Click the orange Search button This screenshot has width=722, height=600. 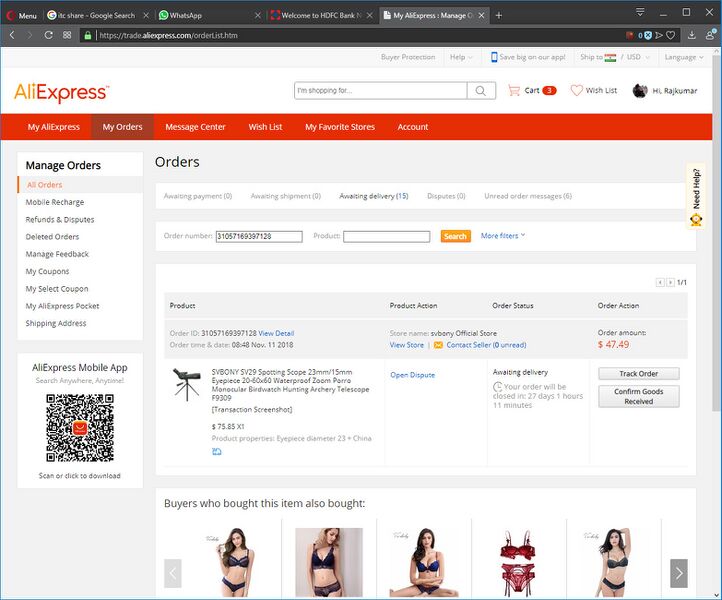(455, 236)
